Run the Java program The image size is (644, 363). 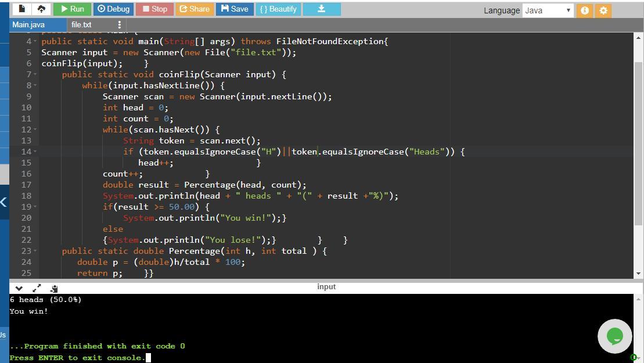click(x=72, y=9)
